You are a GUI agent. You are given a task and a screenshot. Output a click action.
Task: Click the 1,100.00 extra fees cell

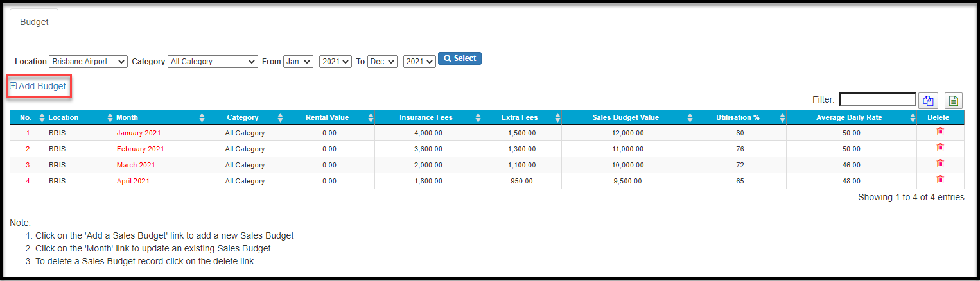(521, 165)
